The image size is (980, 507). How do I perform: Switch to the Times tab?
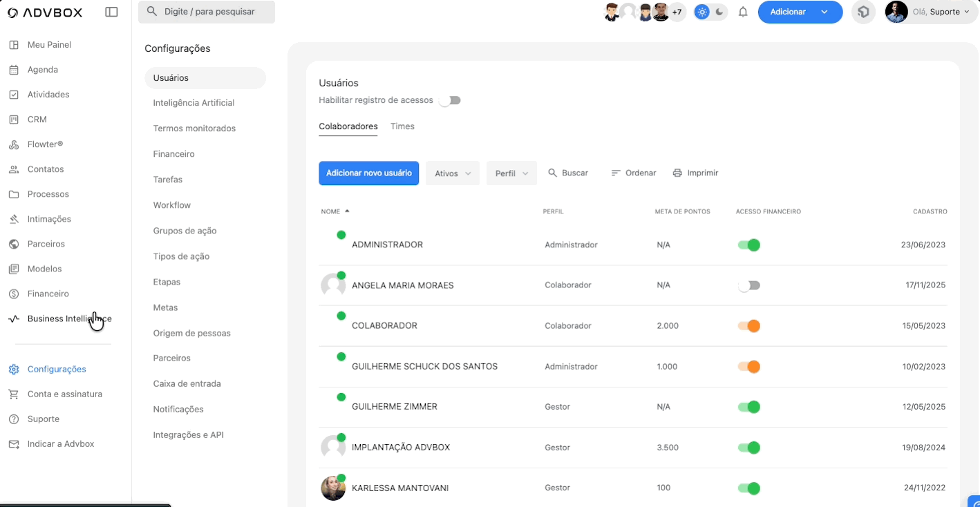click(402, 126)
